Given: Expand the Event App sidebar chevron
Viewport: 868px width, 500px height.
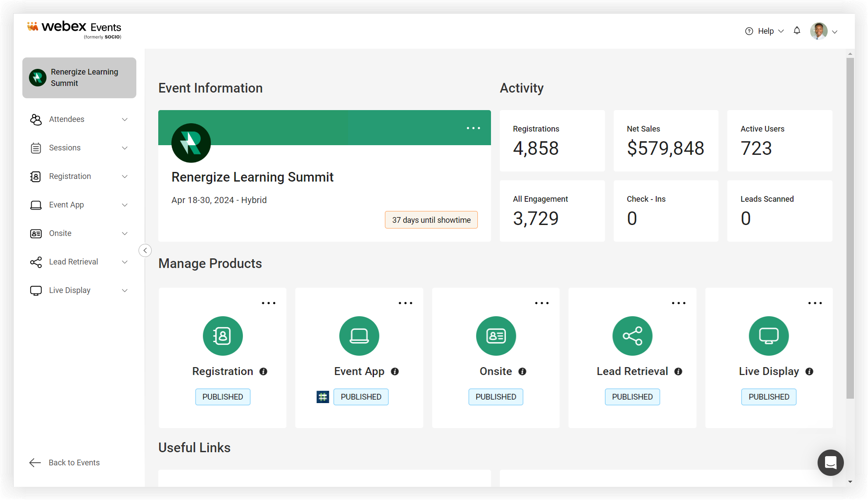Looking at the screenshot, I should tap(125, 205).
